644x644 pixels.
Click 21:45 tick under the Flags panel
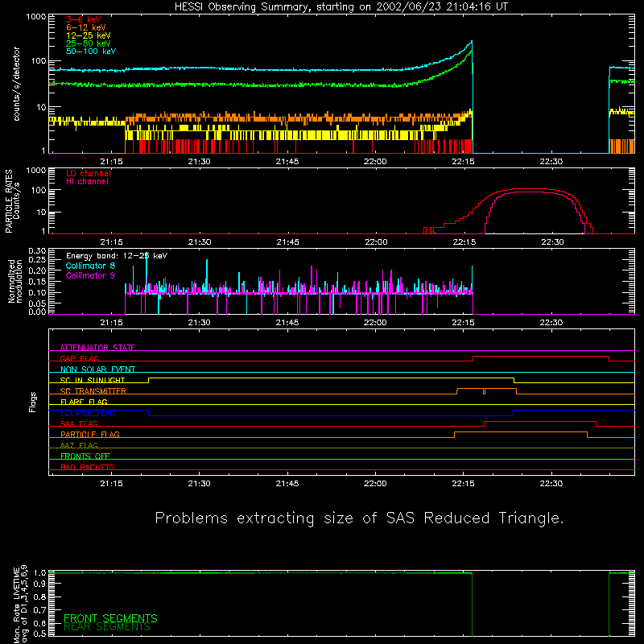pyautogui.click(x=287, y=484)
